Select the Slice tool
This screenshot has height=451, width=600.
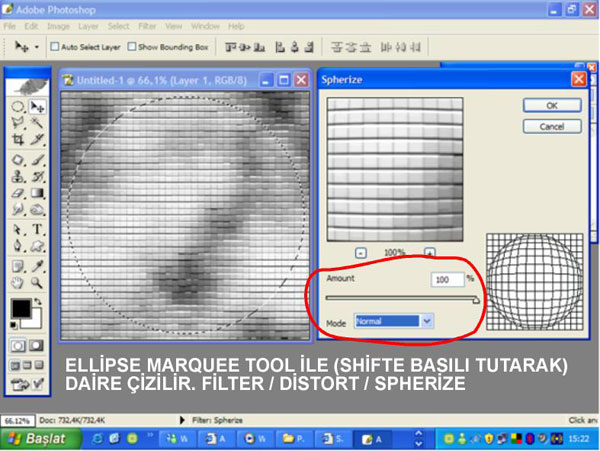37,139
